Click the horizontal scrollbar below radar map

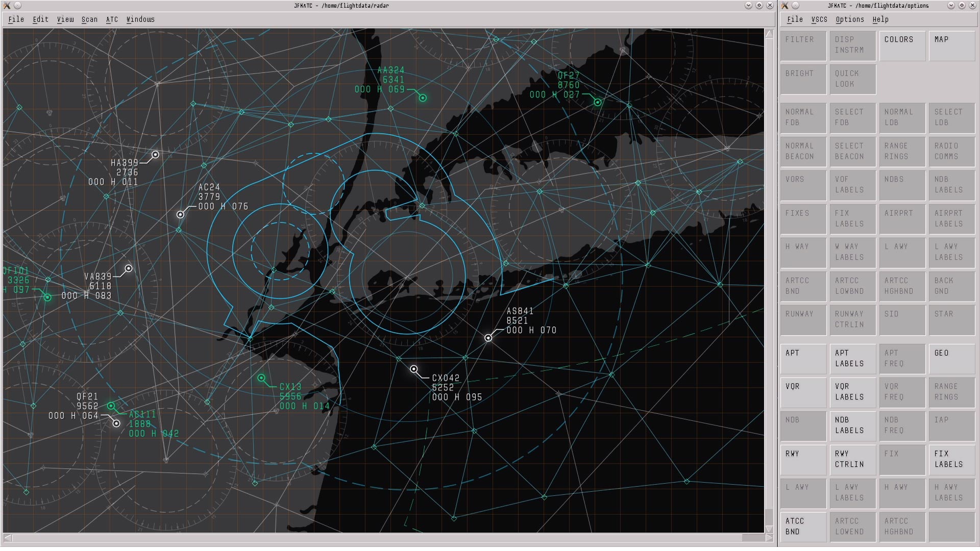(x=383, y=537)
